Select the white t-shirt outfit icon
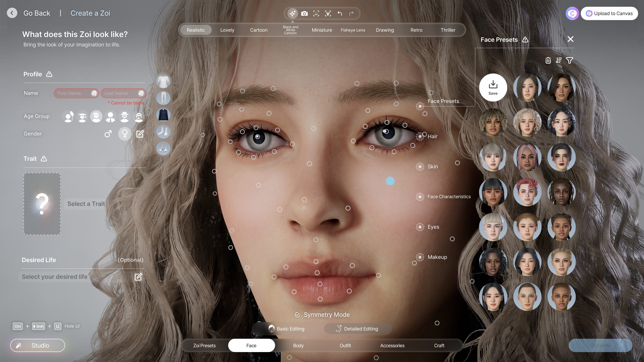Viewport: 644px width, 362px height. 163,81
